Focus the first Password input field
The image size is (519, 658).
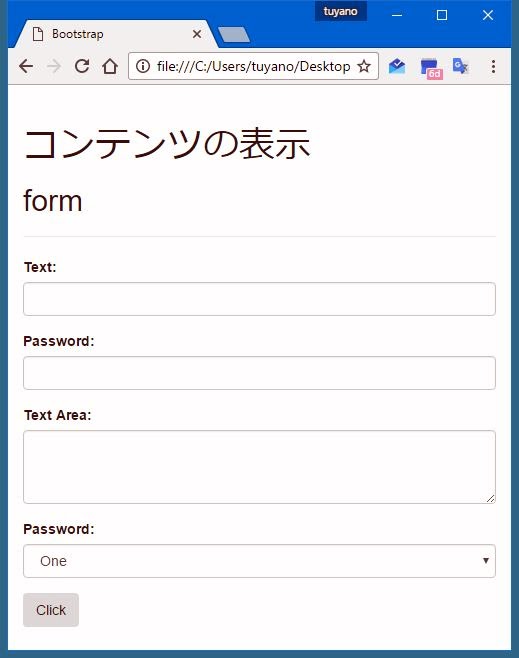pyautogui.click(x=259, y=373)
